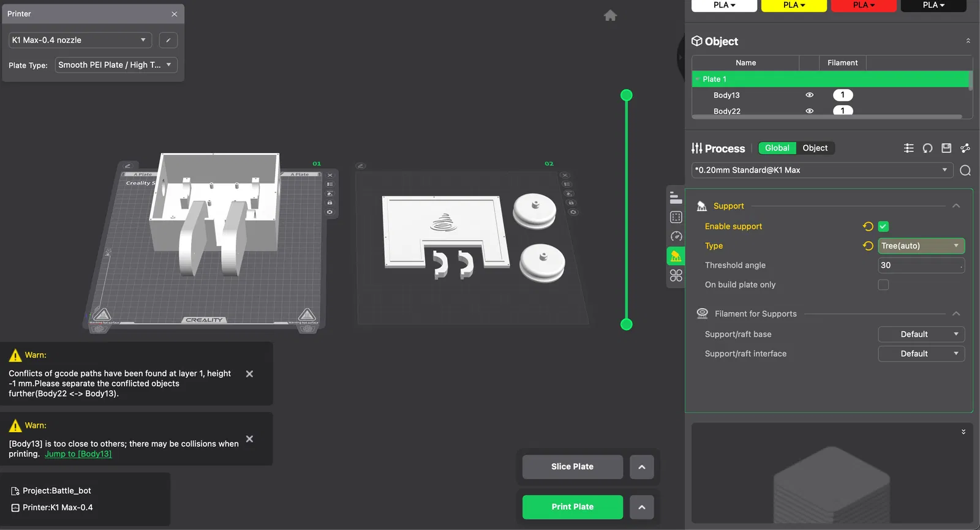The width and height of the screenshot is (980, 530).
Task: Collapse the Object panel with double-chevron
Action: [968, 41]
